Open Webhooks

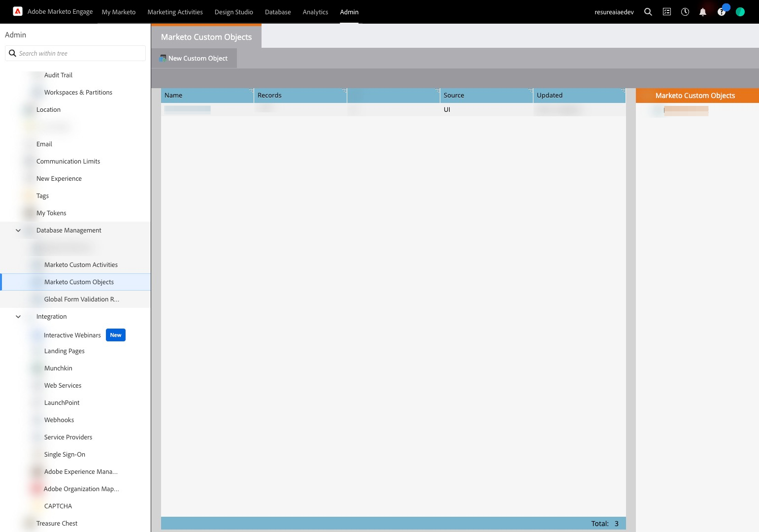[x=59, y=420]
